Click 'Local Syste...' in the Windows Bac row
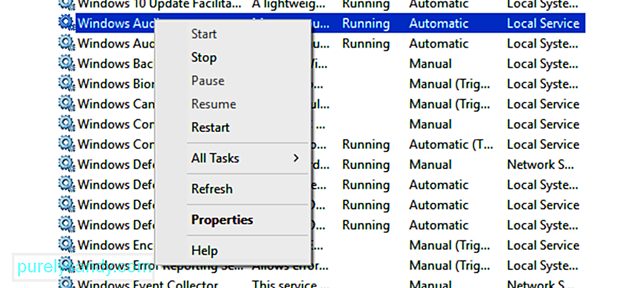Screen dimensions: 644x288 click(x=543, y=64)
